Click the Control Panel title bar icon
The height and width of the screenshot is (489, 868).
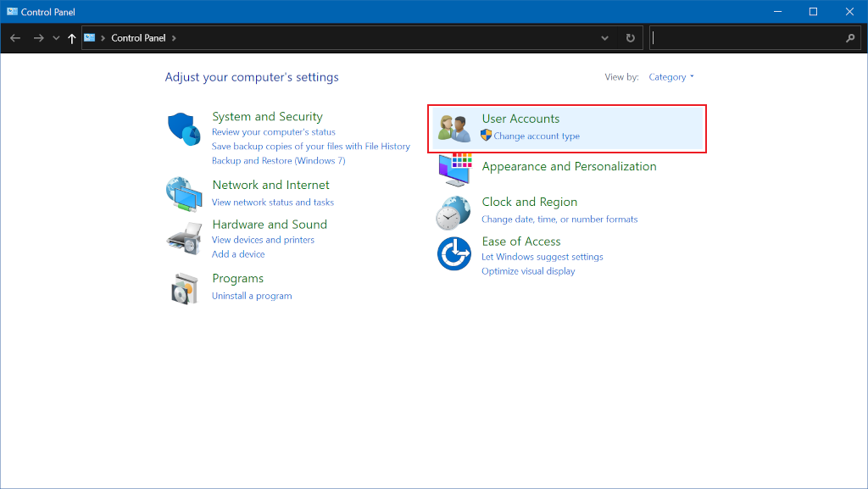coord(12,12)
